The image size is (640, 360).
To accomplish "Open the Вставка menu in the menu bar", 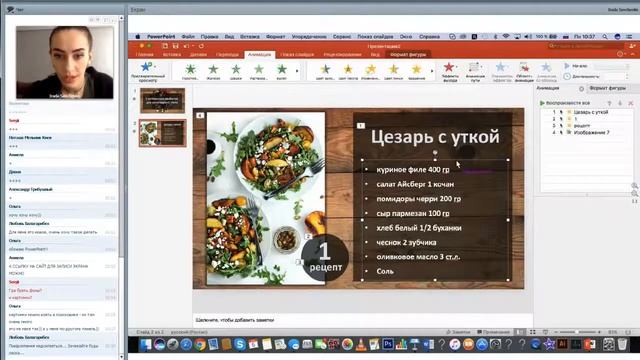I will (x=250, y=37).
